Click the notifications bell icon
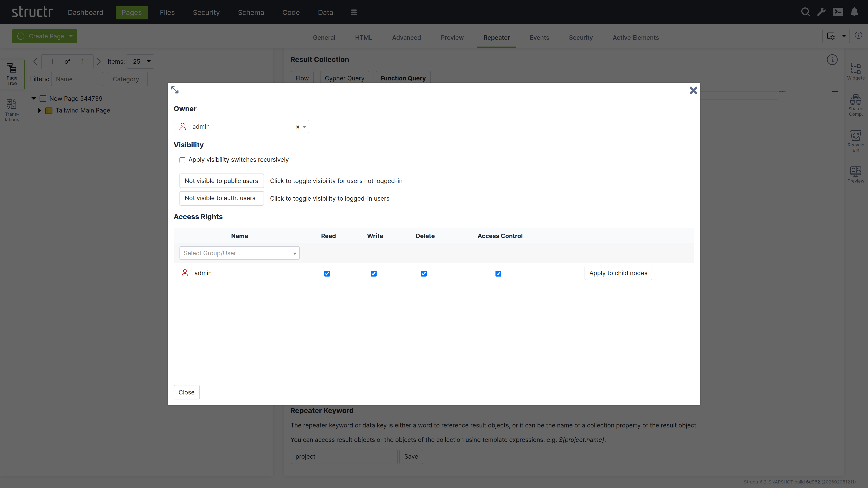The height and width of the screenshot is (488, 868). 854,12
